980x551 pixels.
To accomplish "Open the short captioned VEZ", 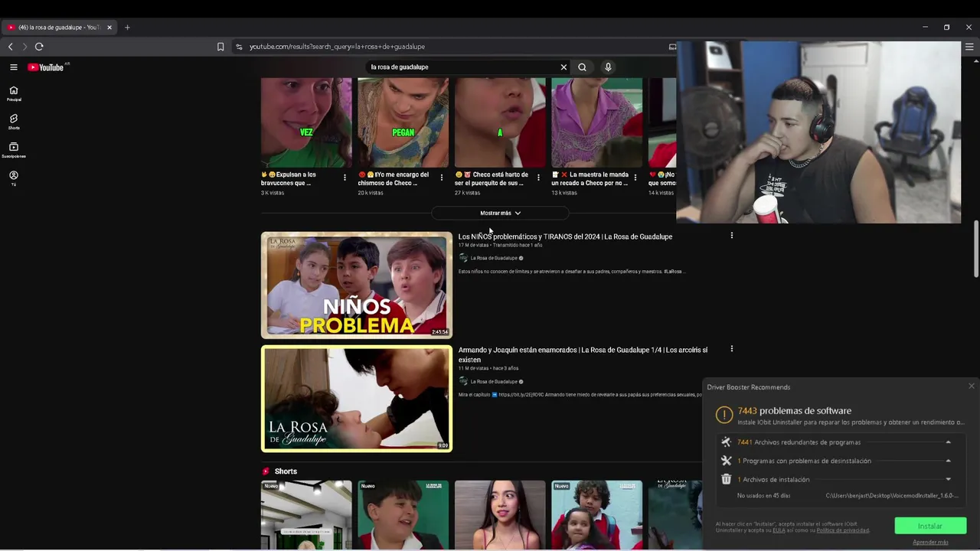I will coord(306,122).
